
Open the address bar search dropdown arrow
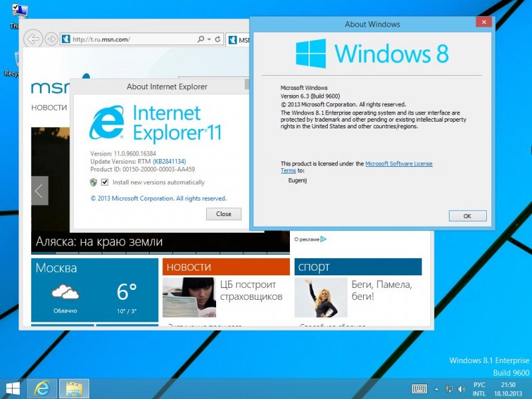(x=209, y=39)
